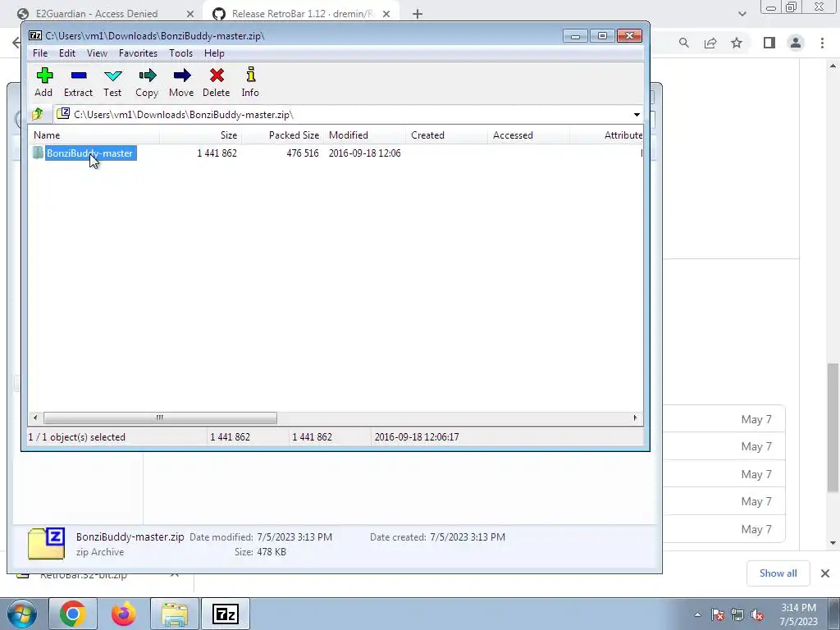Open Windows Explorer from the taskbar
This screenshot has width=840, height=630.
[175, 614]
